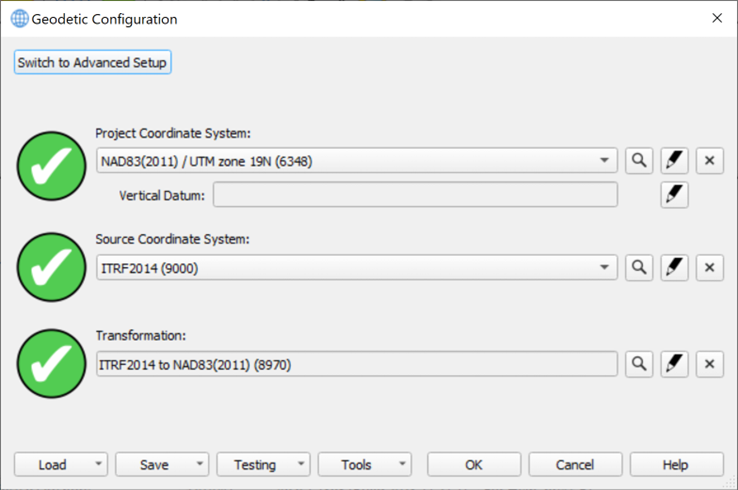This screenshot has height=490, width=738.
Task: Search for a Project Coordinate System
Action: pos(639,161)
